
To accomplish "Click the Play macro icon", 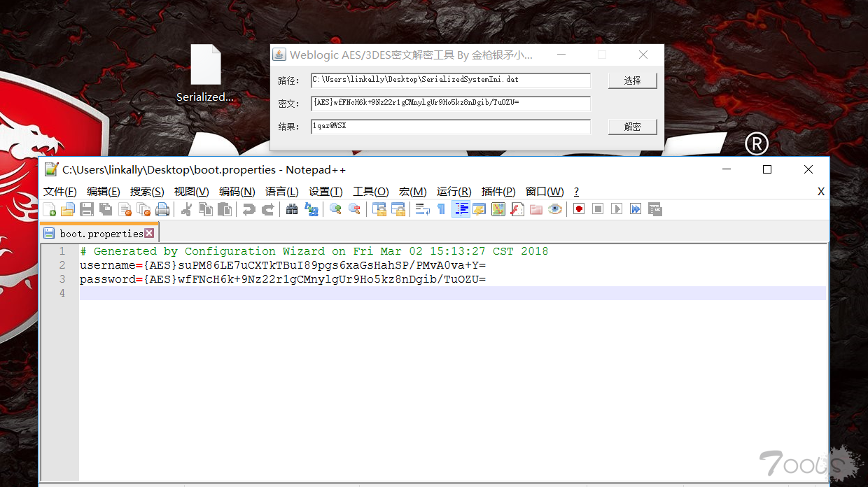I will 617,209.
